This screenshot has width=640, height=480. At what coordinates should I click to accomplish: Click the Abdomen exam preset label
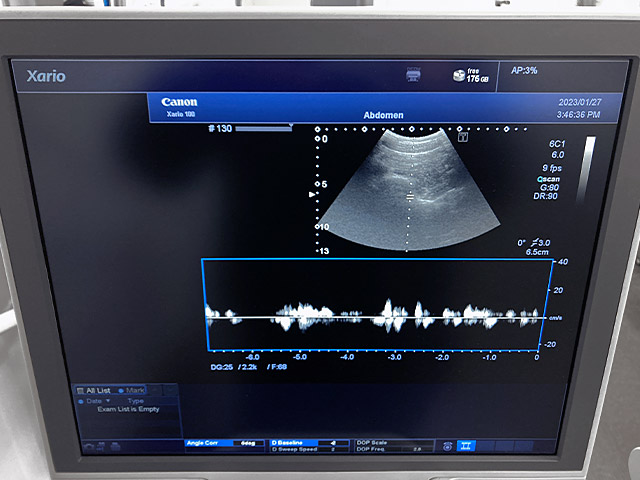click(383, 115)
